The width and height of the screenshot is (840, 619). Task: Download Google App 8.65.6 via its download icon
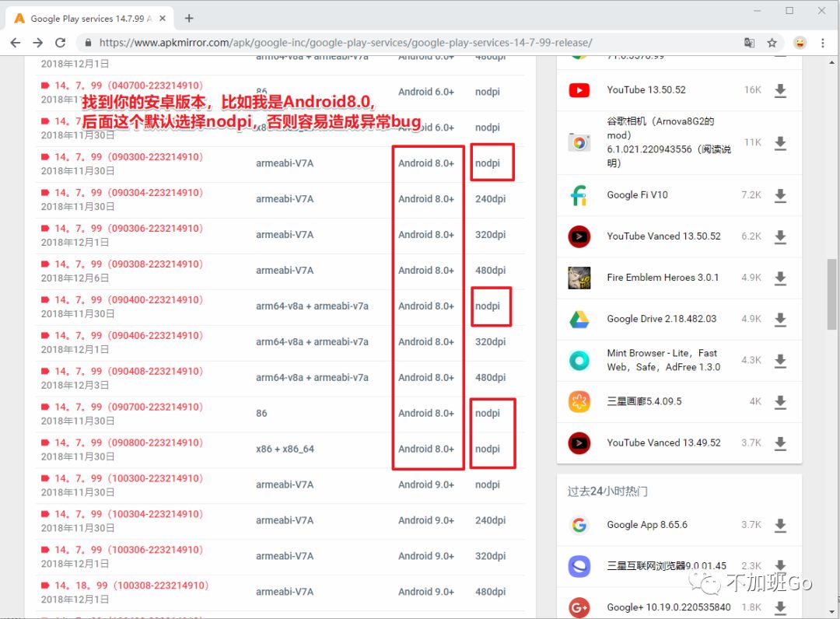[781, 525]
